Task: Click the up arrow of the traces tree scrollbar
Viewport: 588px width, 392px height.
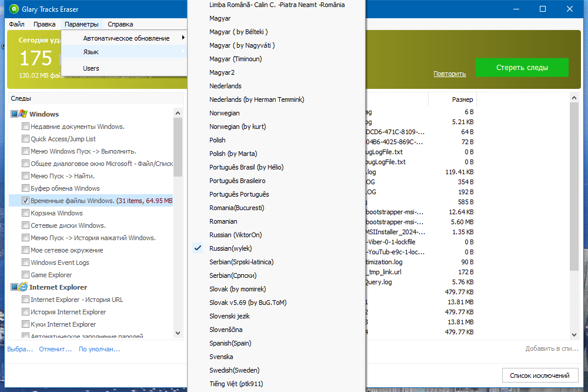Action: pyautogui.click(x=178, y=113)
